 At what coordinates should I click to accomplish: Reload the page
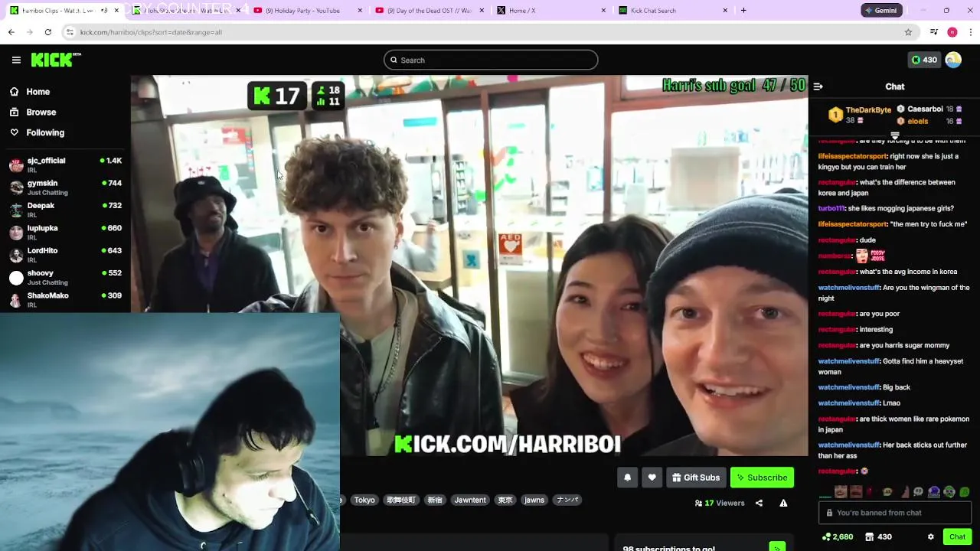[x=47, y=32]
